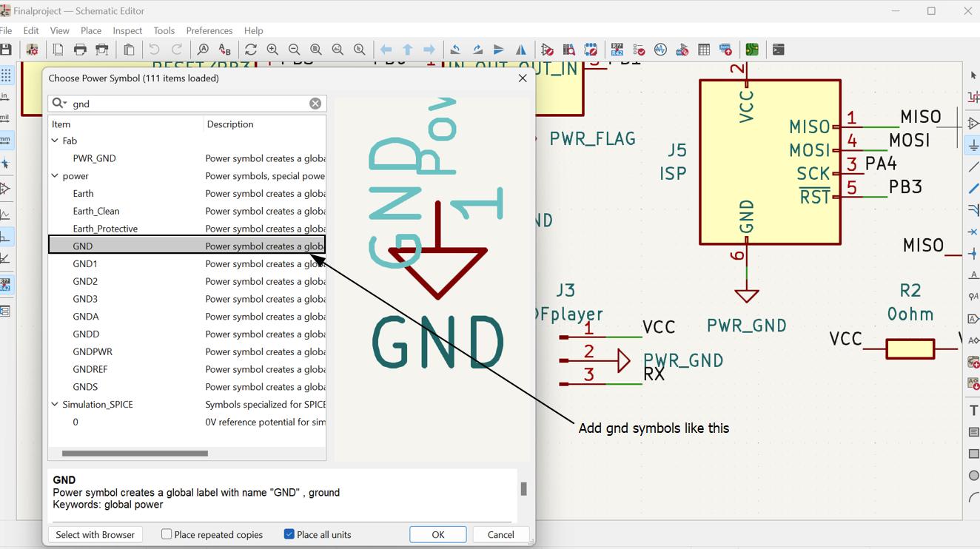Click Select with Browser button
This screenshot has height=549, width=980.
click(95, 534)
